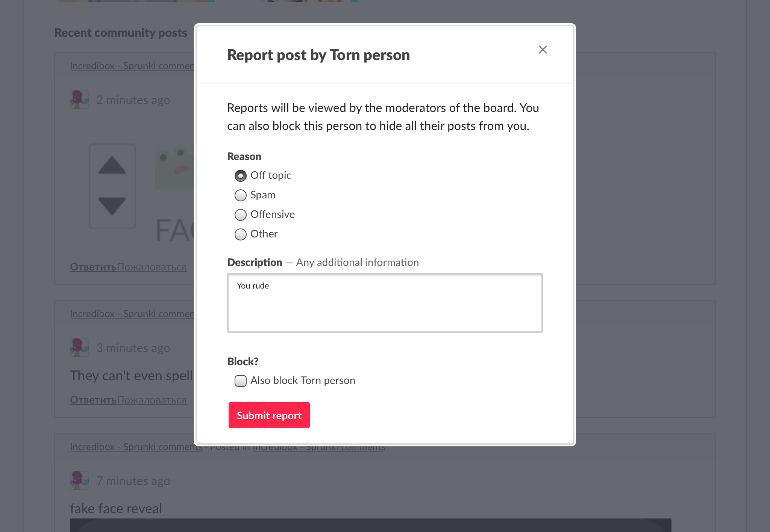Image resolution: width=770 pixels, height=532 pixels.
Task: Click Пожаловаться under the second post
Action: (152, 400)
